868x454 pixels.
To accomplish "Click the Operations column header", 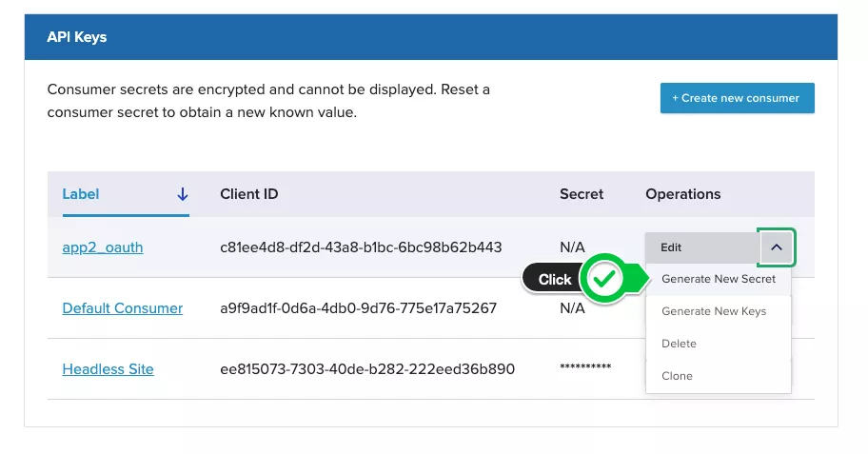I will (x=683, y=194).
